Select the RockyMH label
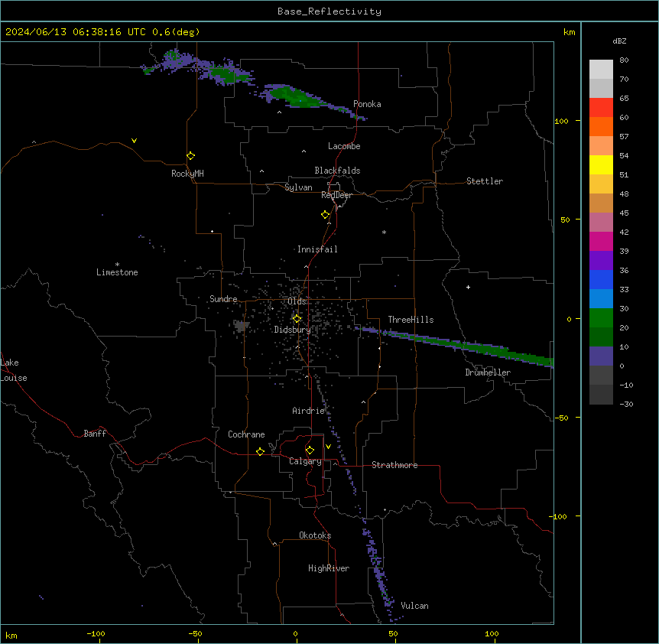The width and height of the screenshot is (659, 644). click(187, 174)
